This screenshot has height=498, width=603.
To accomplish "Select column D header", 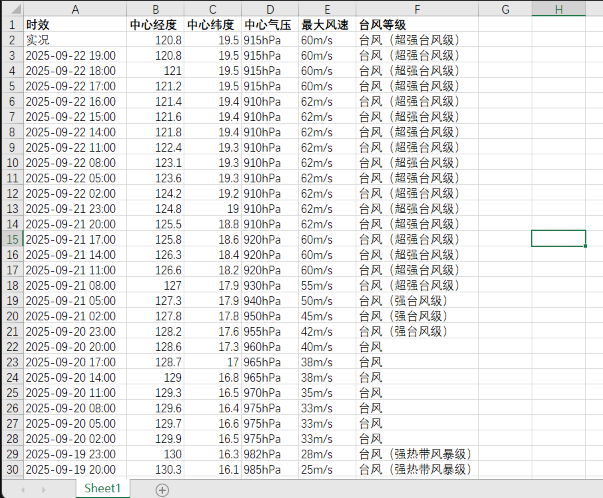I will click(x=270, y=9).
